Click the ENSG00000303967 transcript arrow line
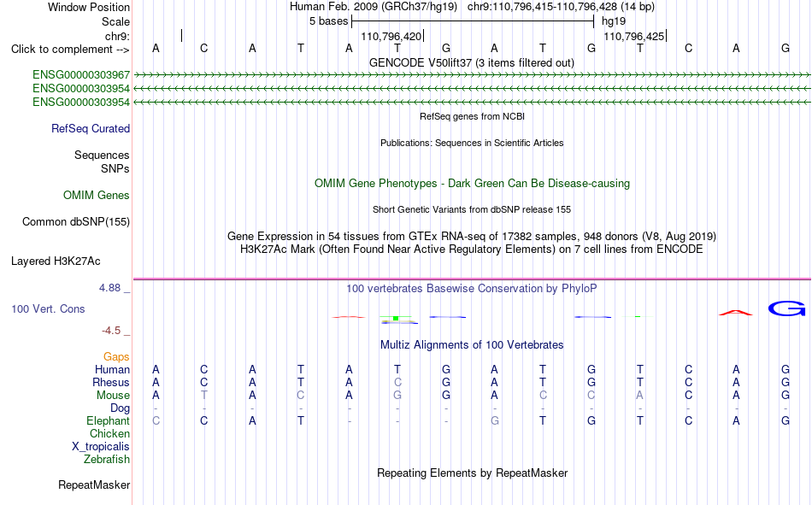Viewport: 812px width, 505px height. pos(473,75)
